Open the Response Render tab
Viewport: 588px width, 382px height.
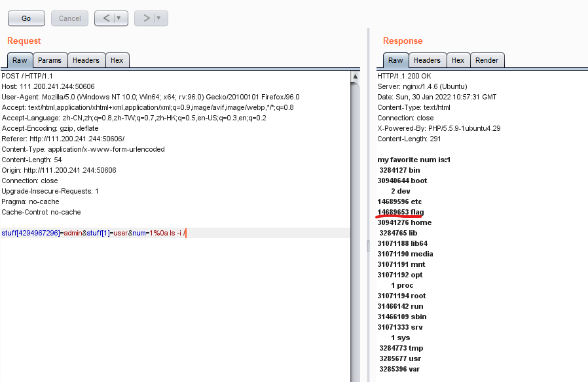[x=487, y=60]
